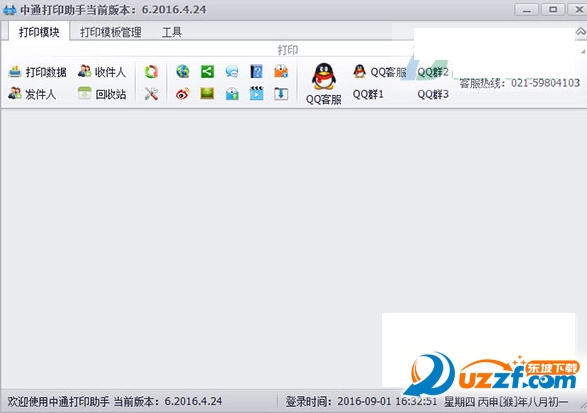The width and height of the screenshot is (587, 413).
Task: Switch to the 打印模板管理 tab
Action: point(111,32)
